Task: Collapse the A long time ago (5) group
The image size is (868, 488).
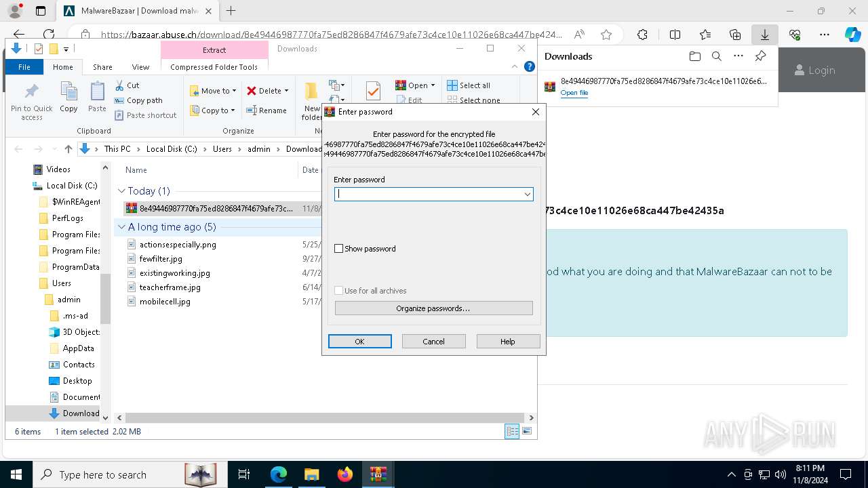Action: click(x=122, y=227)
